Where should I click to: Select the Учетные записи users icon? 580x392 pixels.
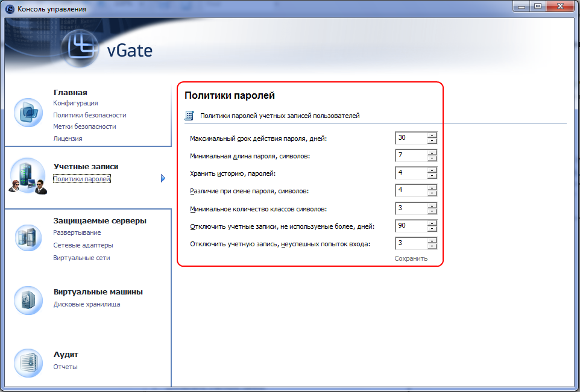point(28,176)
